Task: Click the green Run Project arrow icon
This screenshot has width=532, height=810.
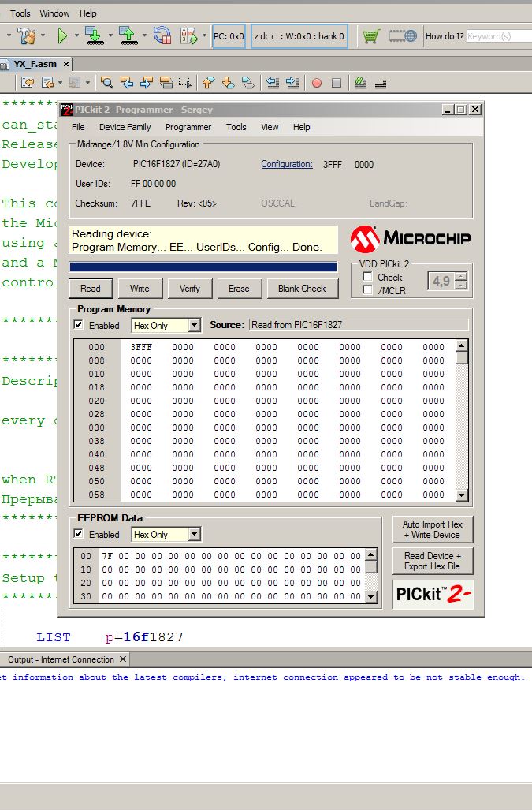Action: click(61, 35)
